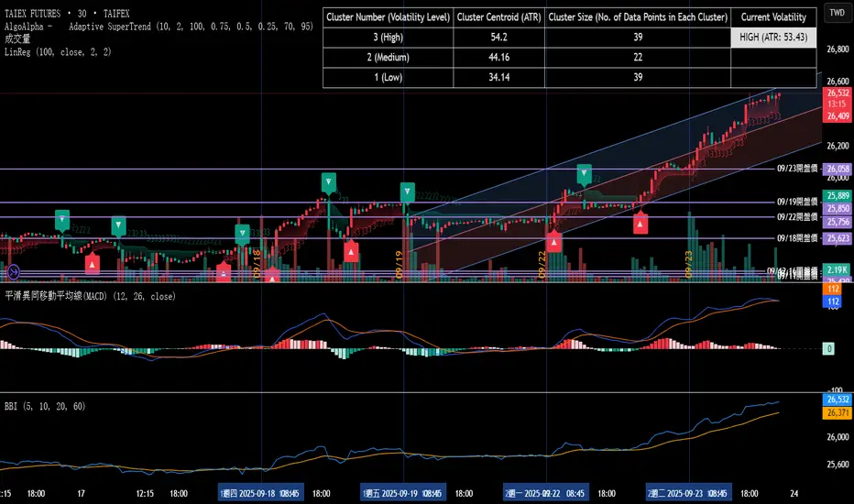Viewport: 854px width, 504px height.
Task: Select the MACD (12, 26, close) legend
Action: pos(91,296)
